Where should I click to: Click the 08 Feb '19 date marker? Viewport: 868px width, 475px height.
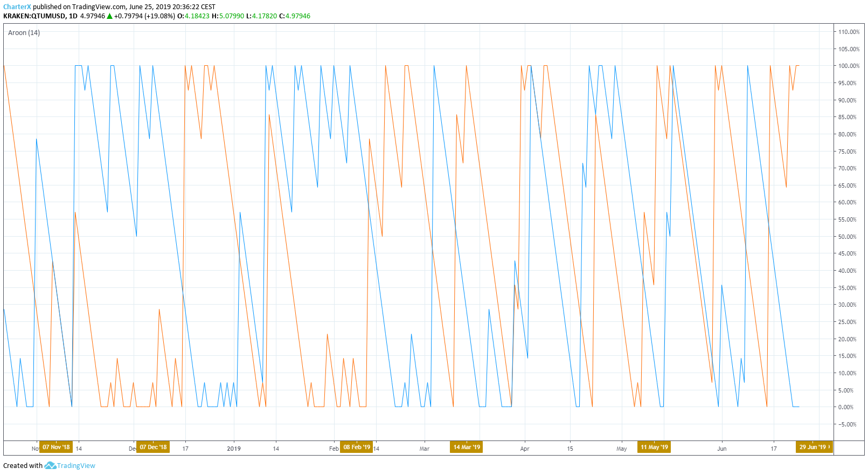click(x=357, y=447)
